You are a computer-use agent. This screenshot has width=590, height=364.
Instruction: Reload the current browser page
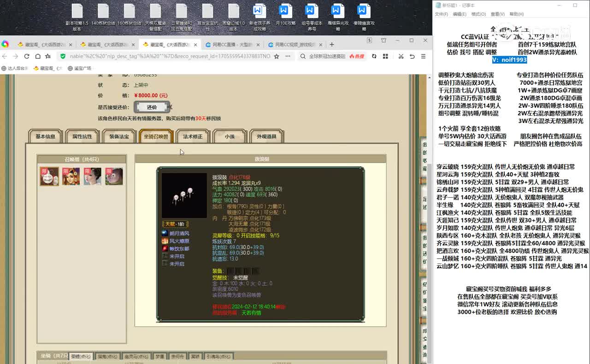pyautogui.click(x=26, y=56)
